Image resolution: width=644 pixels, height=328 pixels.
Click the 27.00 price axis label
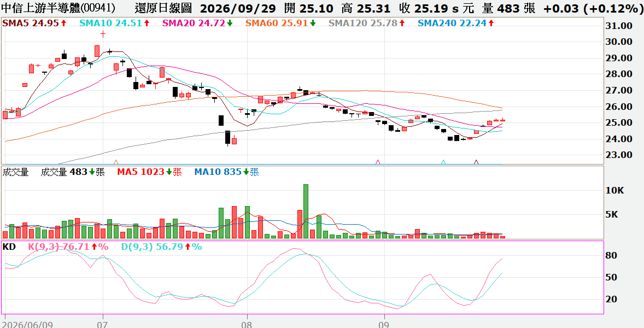pos(619,90)
